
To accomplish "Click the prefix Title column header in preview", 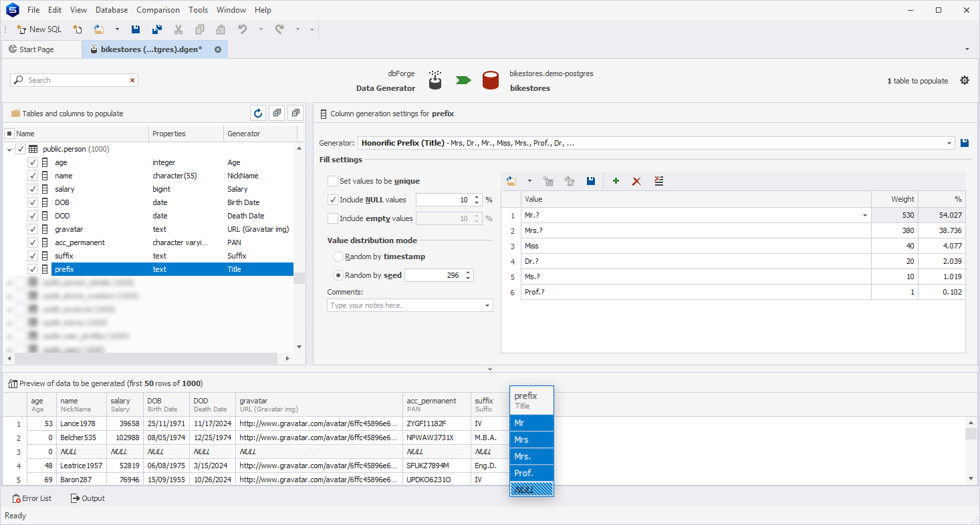I will click(531, 401).
